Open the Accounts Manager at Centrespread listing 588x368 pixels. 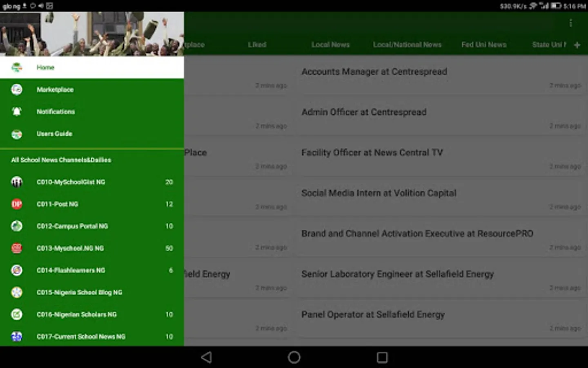[374, 72]
